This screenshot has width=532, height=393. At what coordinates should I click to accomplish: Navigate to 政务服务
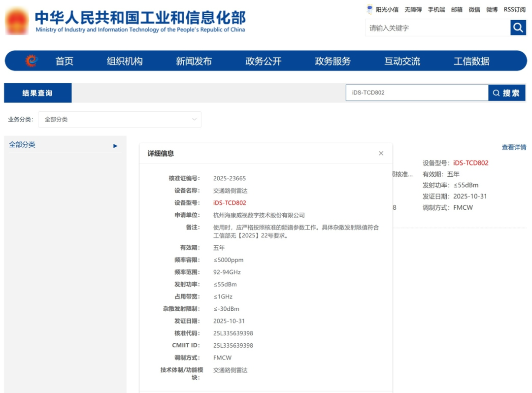coord(332,61)
